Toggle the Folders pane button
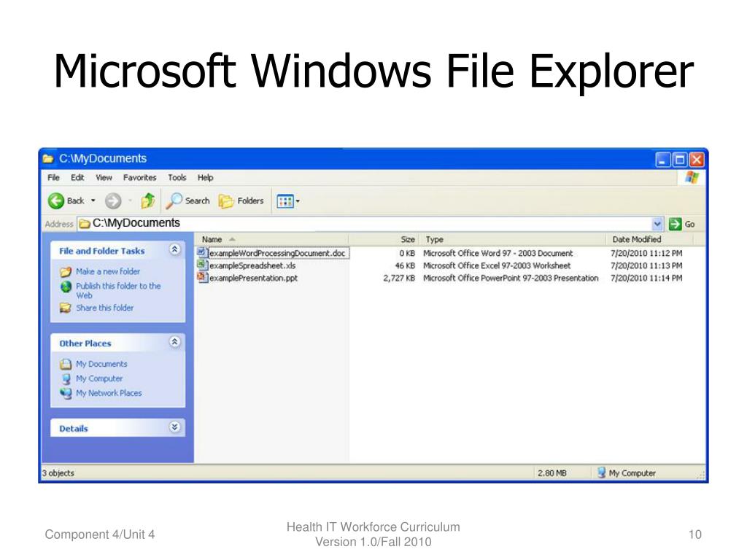 pyautogui.click(x=241, y=201)
